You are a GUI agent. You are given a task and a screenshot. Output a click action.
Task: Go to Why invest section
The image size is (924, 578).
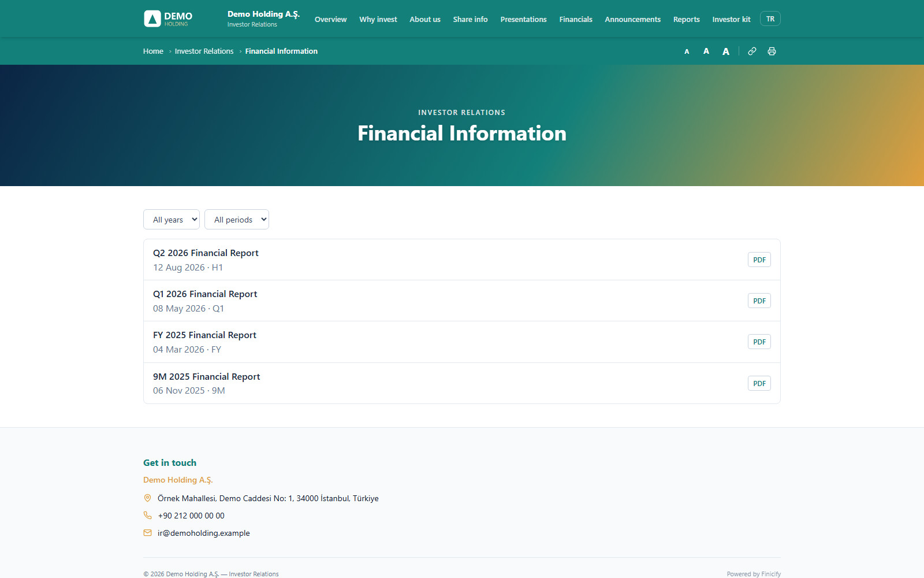point(378,19)
